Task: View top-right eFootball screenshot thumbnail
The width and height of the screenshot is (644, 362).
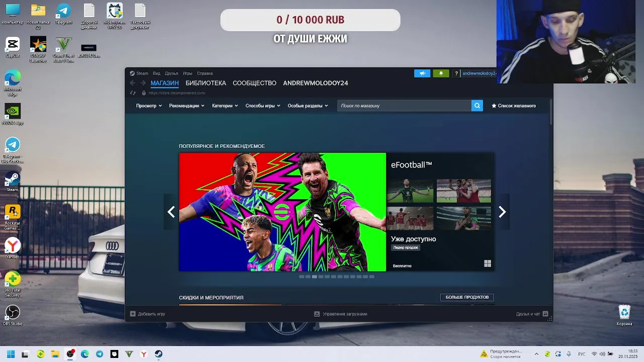Action: click(464, 191)
